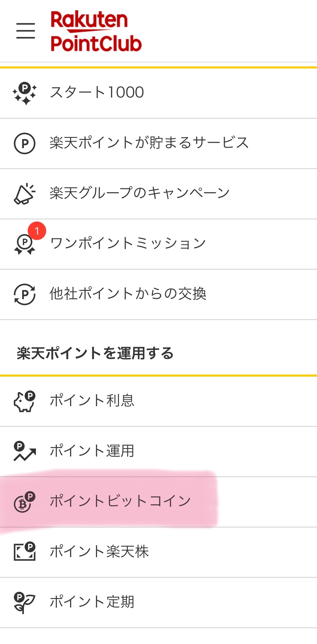317x644 pixels.
Task: Open ポイント利息 item
Action: coord(92,401)
